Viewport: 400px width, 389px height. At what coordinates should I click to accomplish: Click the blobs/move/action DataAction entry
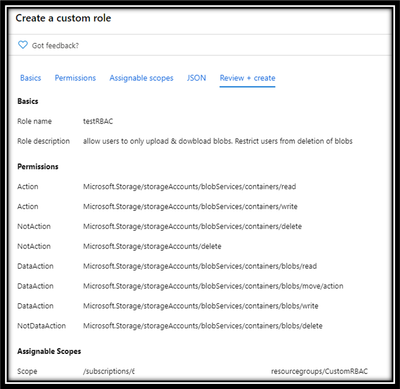[213, 286]
